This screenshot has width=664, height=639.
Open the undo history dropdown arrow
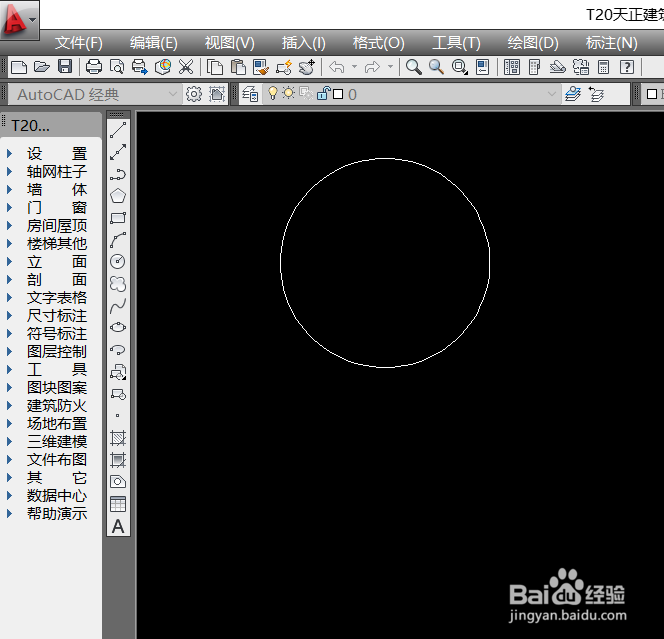point(354,67)
